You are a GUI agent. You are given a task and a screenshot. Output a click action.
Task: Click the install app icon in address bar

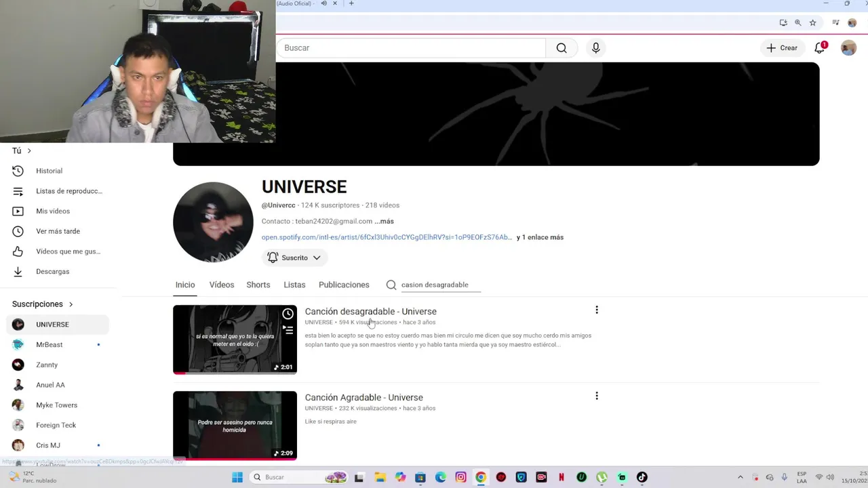(783, 22)
